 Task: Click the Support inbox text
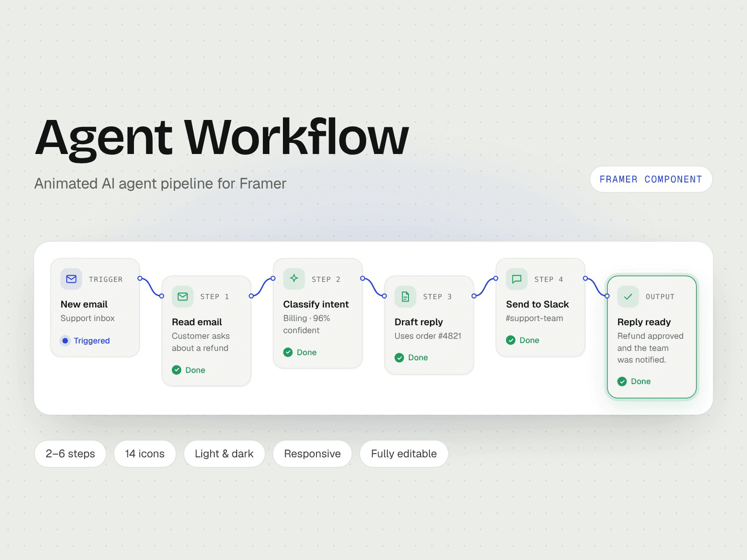(x=88, y=318)
